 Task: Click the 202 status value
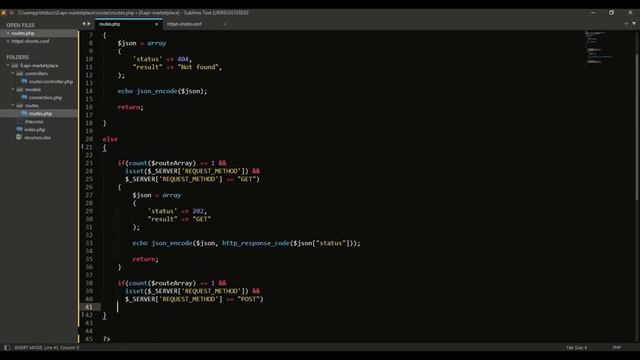tap(198, 211)
